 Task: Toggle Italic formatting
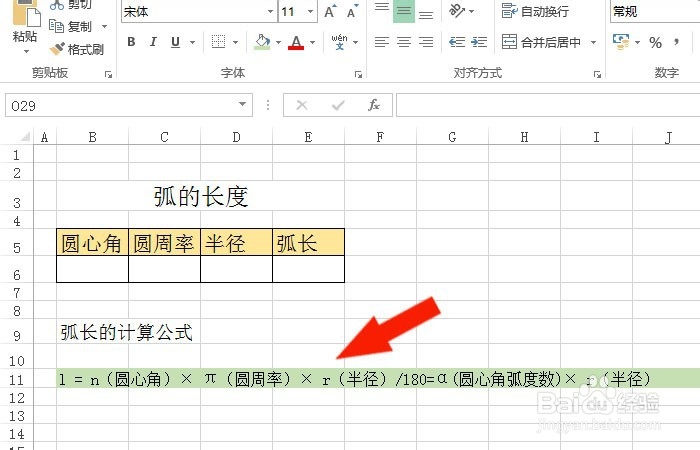pyautogui.click(x=153, y=42)
